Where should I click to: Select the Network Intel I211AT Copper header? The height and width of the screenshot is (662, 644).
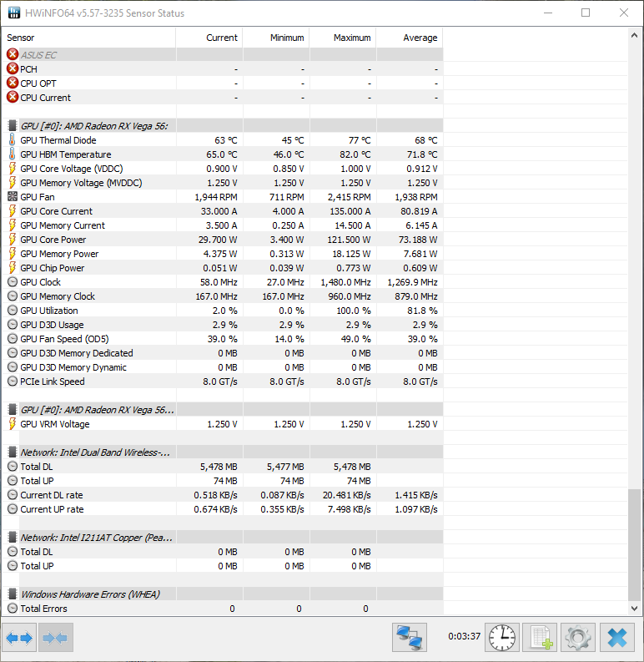[x=223, y=538]
